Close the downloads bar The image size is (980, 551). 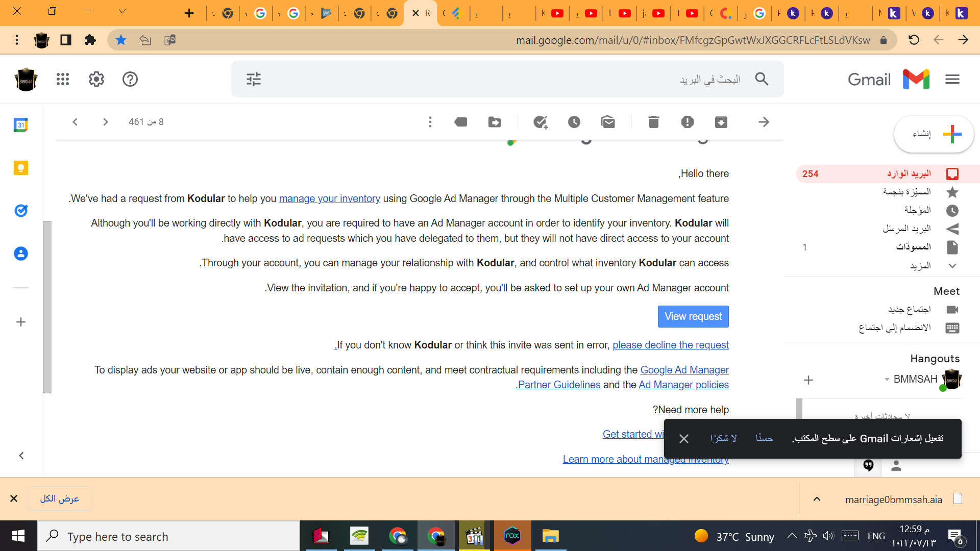14,498
